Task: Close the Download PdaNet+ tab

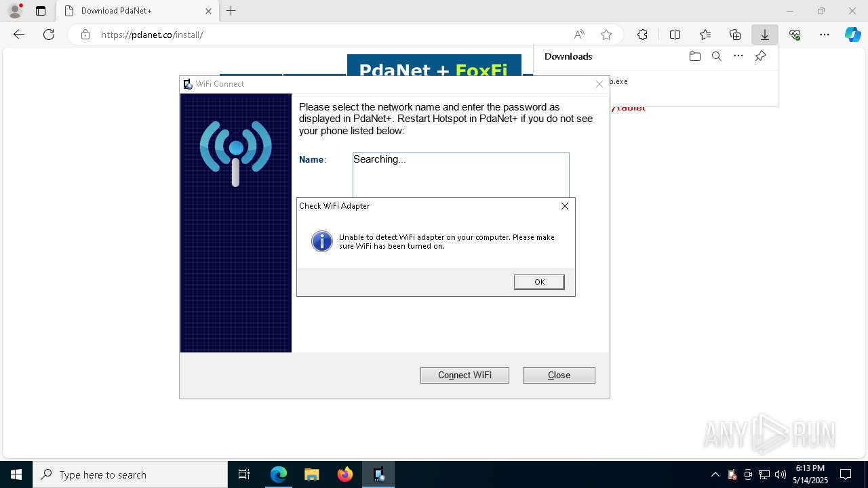Action: tap(208, 11)
